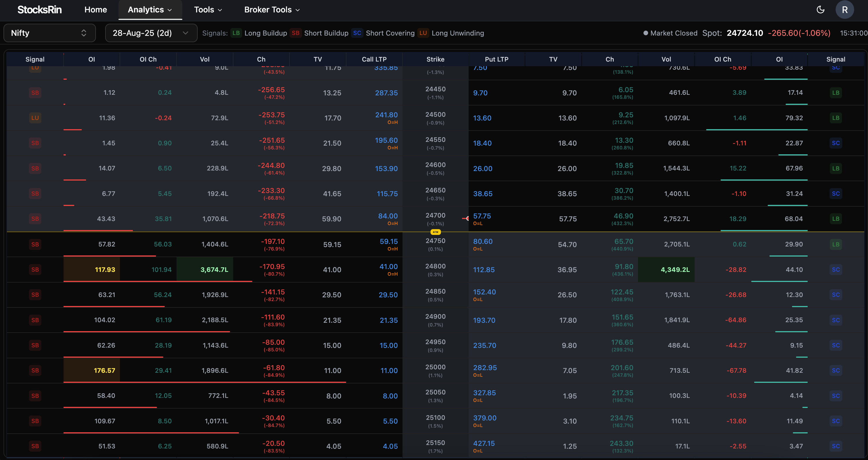This screenshot has height=460, width=868.
Task: Click the SB Short Buildup legend badge
Action: pyautogui.click(x=296, y=33)
